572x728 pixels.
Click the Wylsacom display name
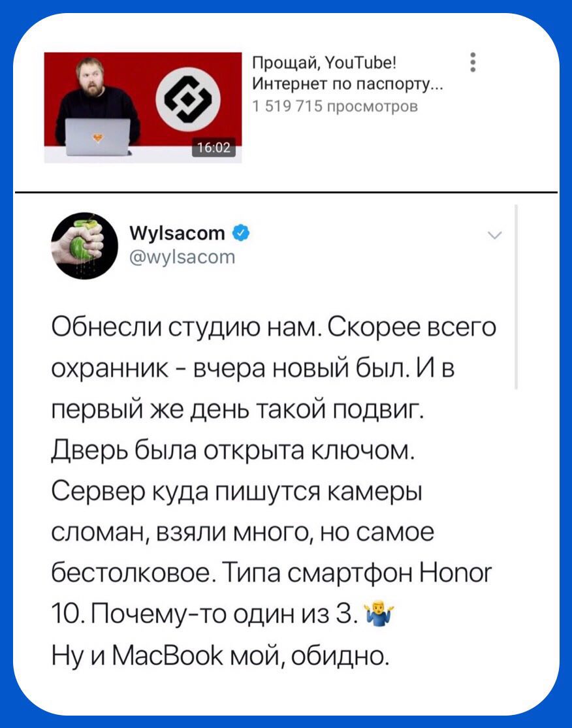(177, 232)
